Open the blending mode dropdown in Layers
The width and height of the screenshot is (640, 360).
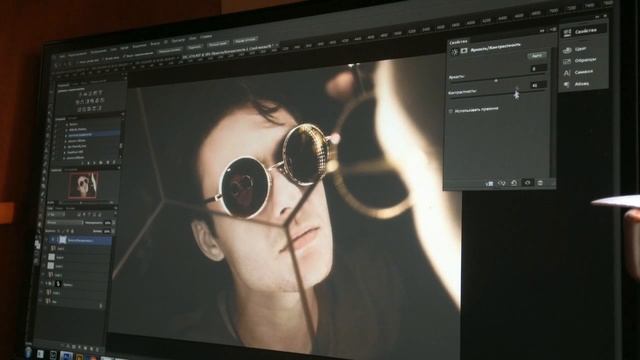(64, 222)
